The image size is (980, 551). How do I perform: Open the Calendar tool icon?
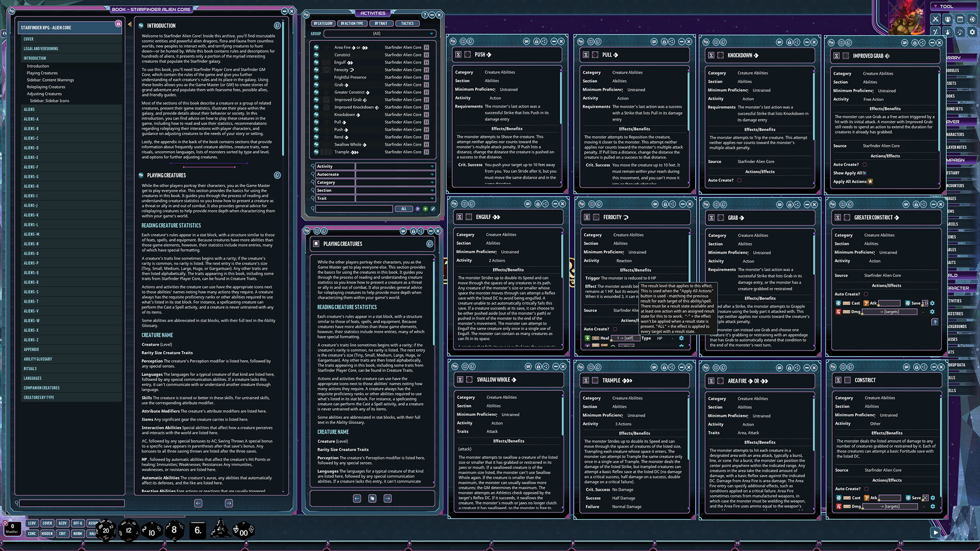[x=960, y=19]
